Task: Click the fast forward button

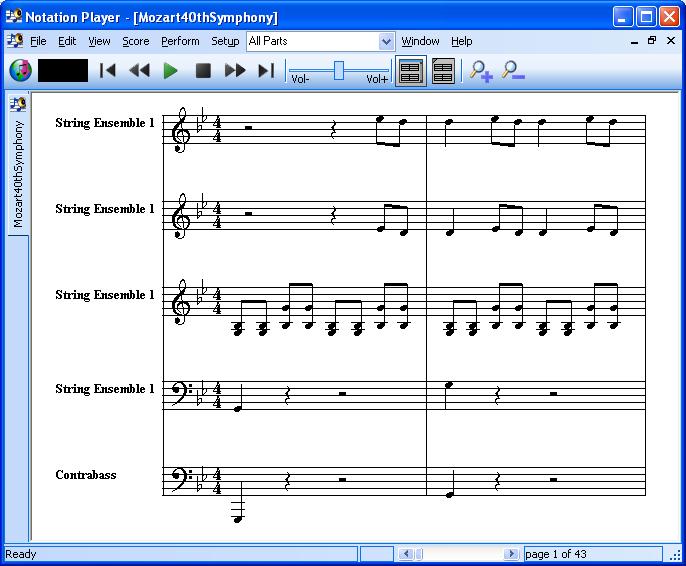Action: (235, 70)
